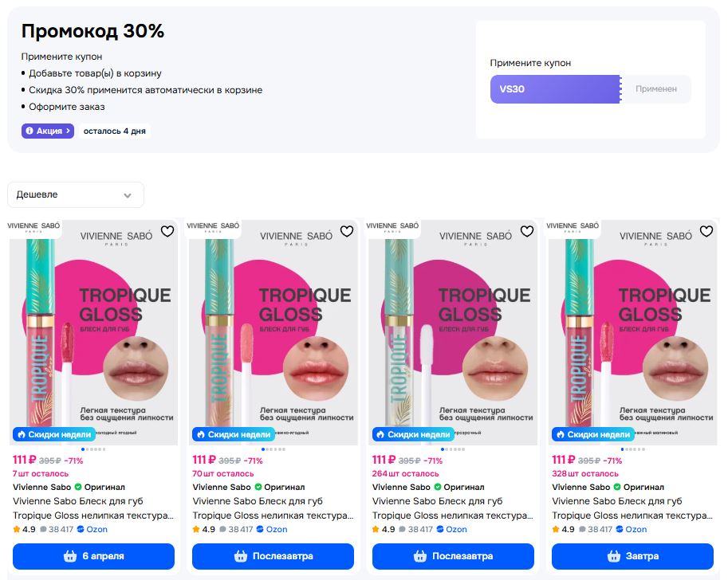Click the first product's yellow rating star
728x580 pixels.
pyautogui.click(x=17, y=529)
